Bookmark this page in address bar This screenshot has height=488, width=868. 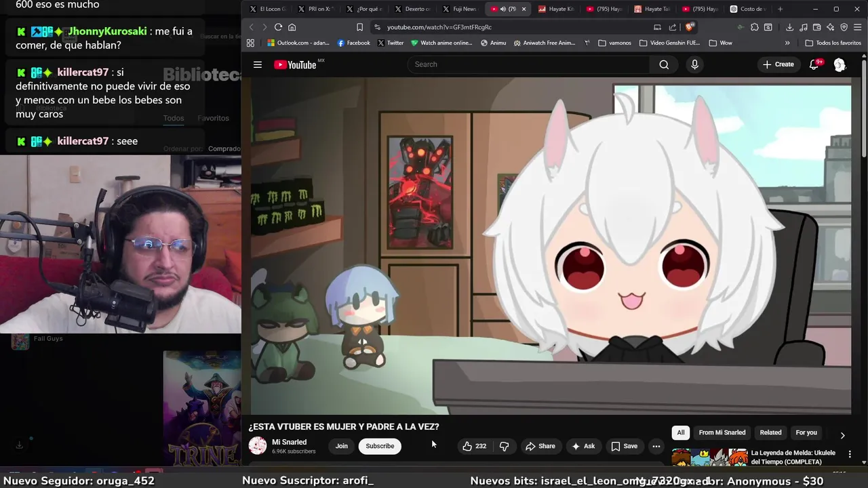(x=359, y=27)
